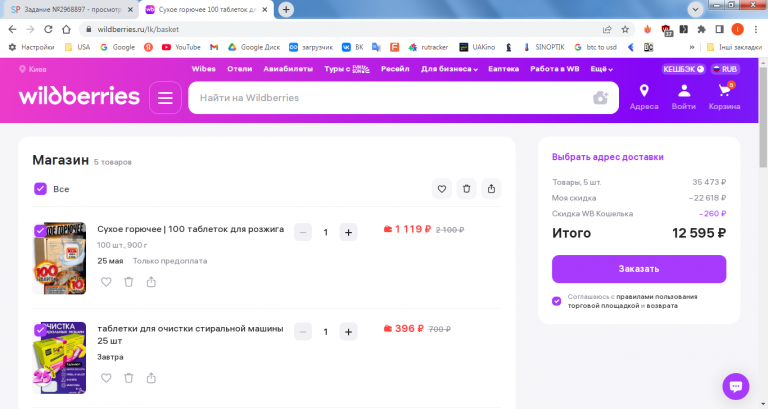This screenshot has width=768, height=409.
Task: Decrease quantity of таблетки для очистки
Action: (303, 332)
